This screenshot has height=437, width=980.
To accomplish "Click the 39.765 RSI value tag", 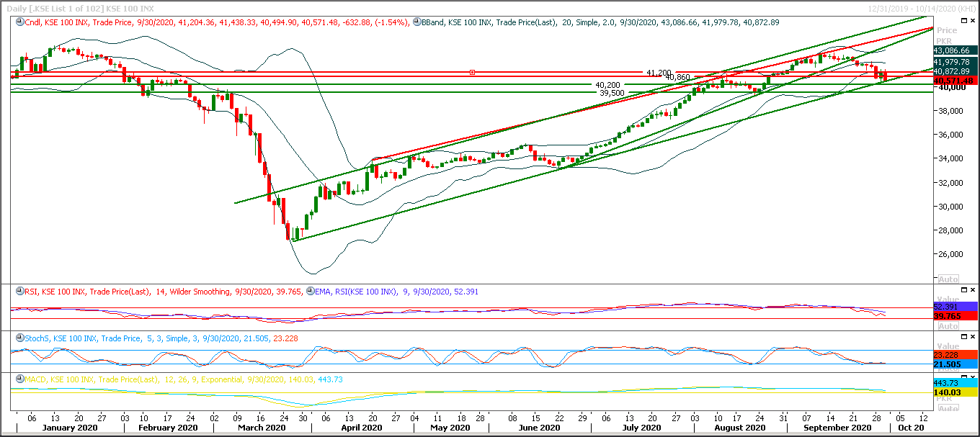I will pyautogui.click(x=955, y=316).
